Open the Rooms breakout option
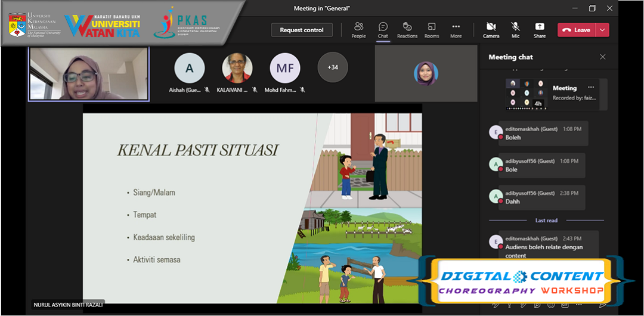The height and width of the screenshot is (316, 644). (x=432, y=30)
